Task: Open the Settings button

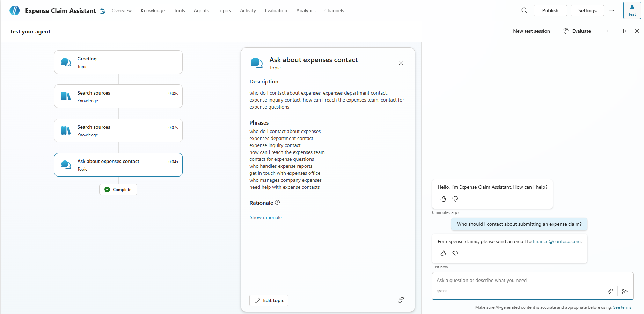Action: (587, 10)
